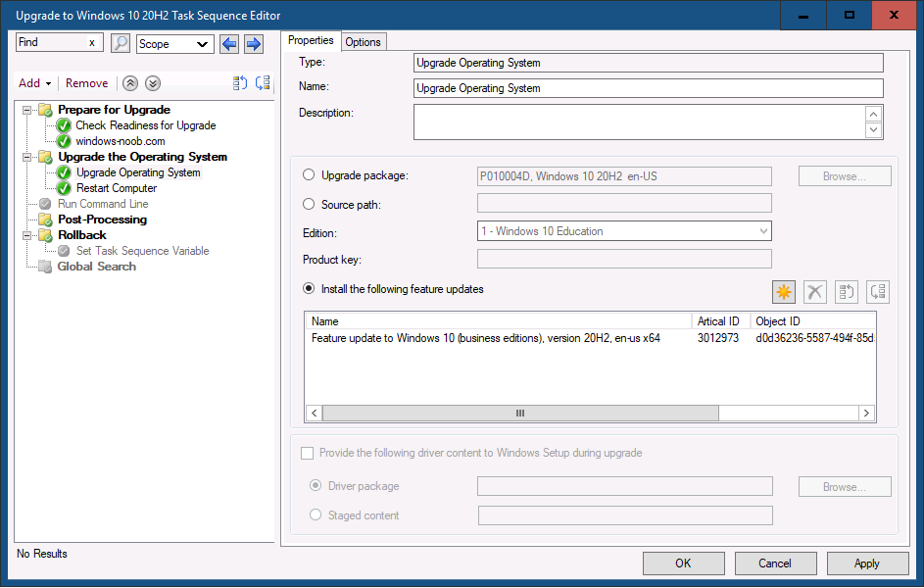
Task: Click the Global Search disabled folder icon
Action: (x=45, y=267)
